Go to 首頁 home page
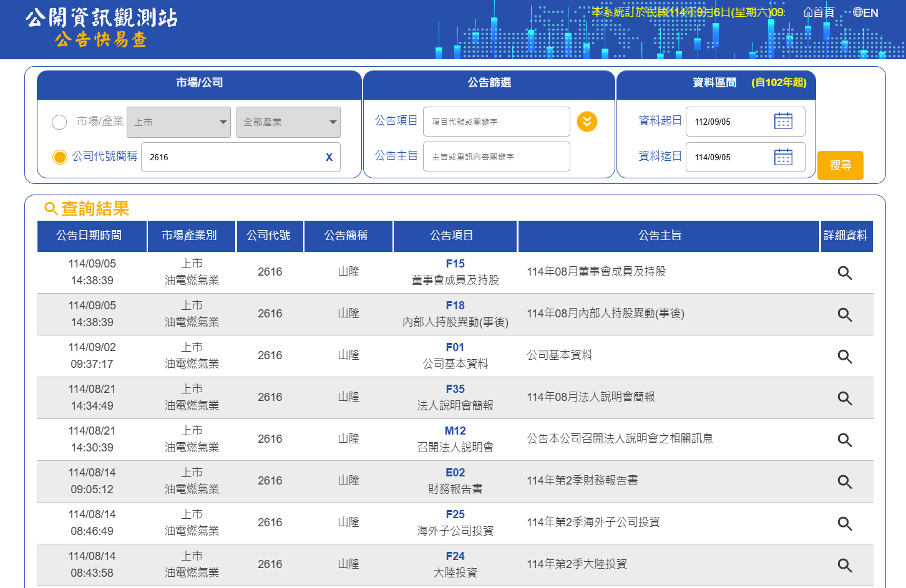The image size is (906, 588). (819, 12)
